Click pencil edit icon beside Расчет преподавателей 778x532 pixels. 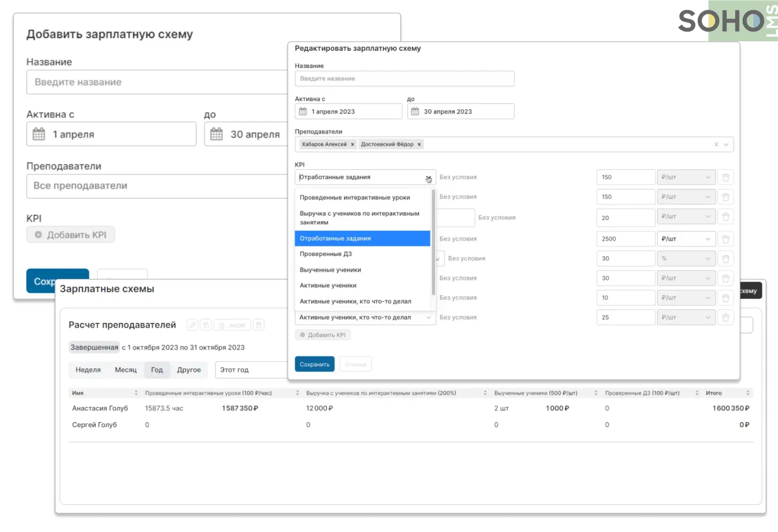pos(192,325)
